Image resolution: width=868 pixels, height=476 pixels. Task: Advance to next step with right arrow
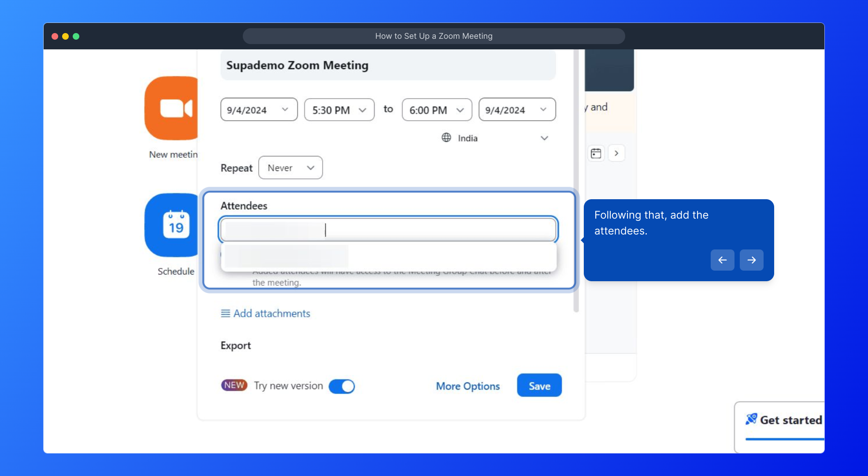click(751, 260)
